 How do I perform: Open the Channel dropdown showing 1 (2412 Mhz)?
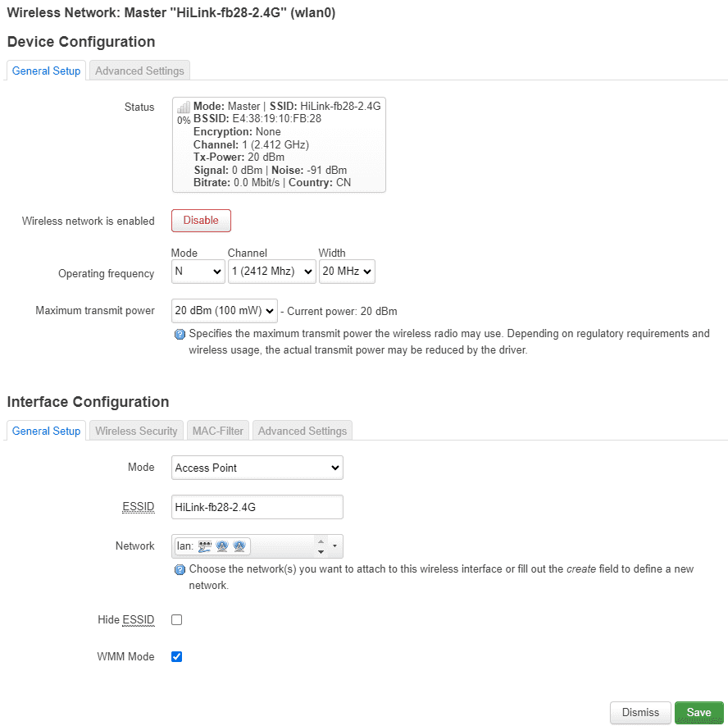(x=271, y=272)
